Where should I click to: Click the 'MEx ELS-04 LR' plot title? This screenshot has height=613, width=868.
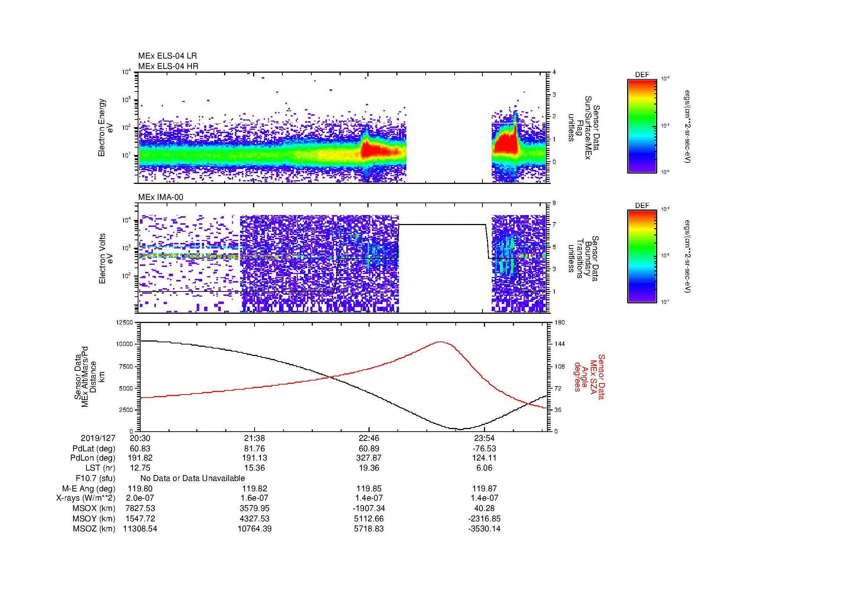click(x=167, y=56)
